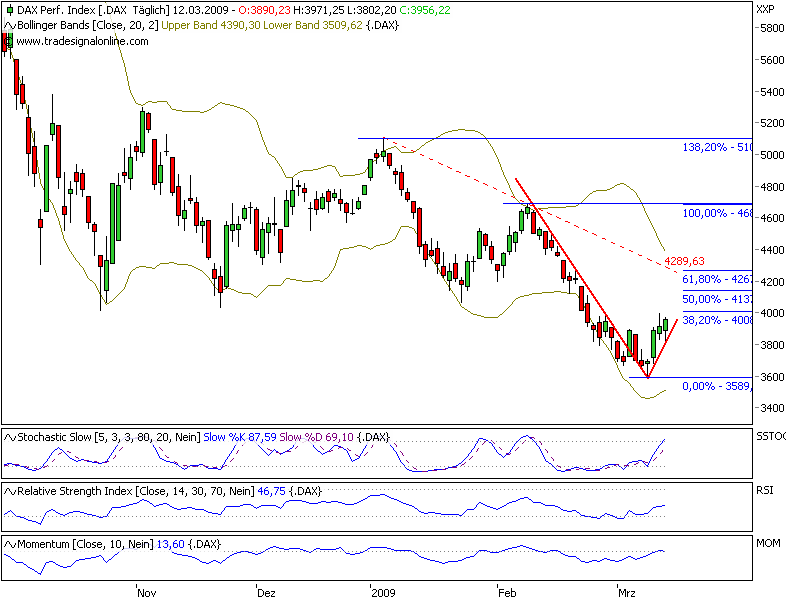
Task: Select the Stochastic Slow curve glyph
Action: 9,437
